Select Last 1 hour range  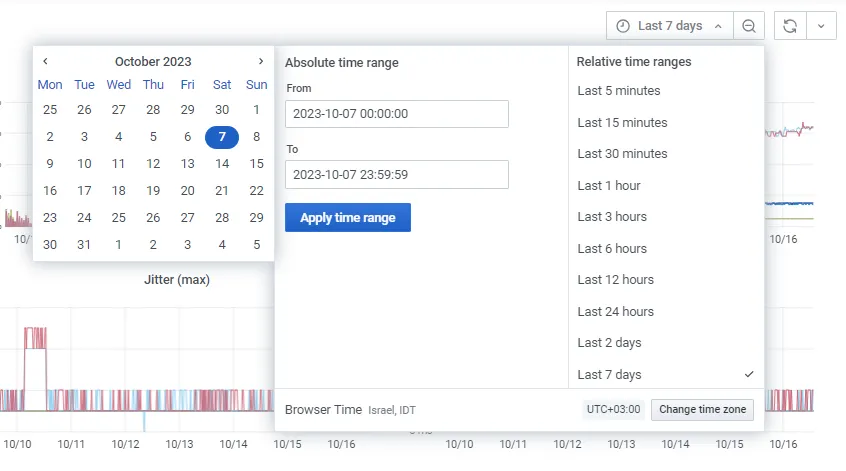(609, 186)
